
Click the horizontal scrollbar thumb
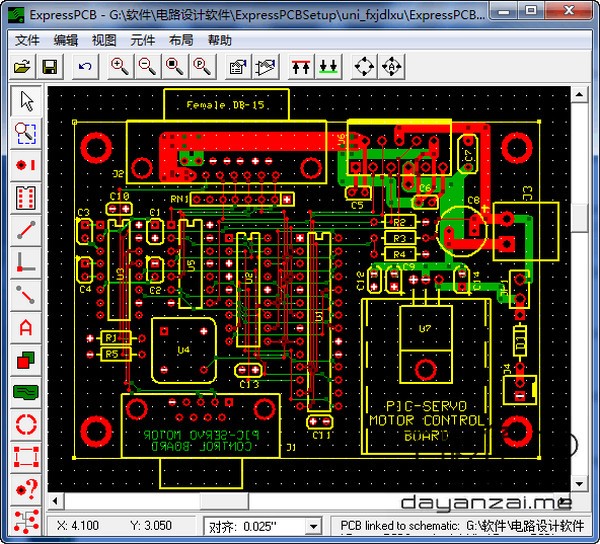click(224, 501)
